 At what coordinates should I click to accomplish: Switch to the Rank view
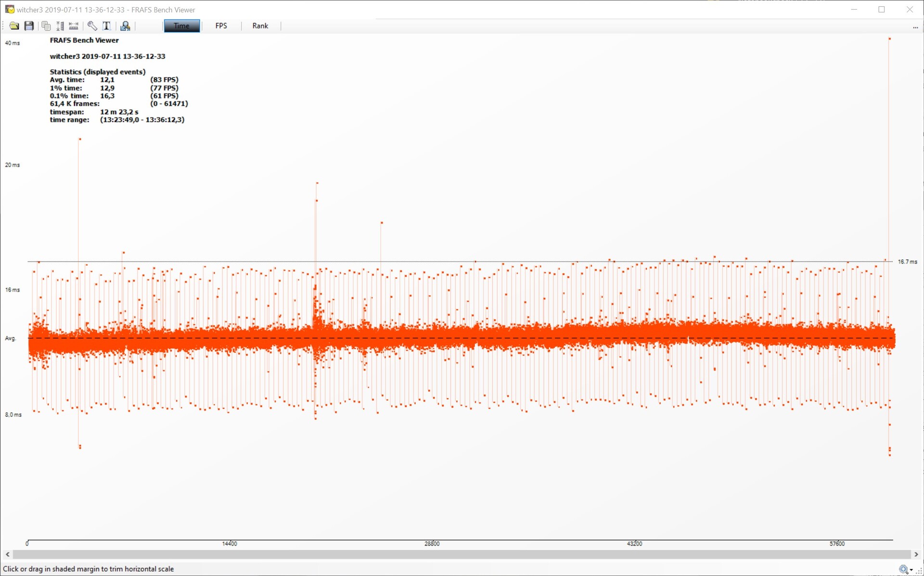tap(260, 26)
